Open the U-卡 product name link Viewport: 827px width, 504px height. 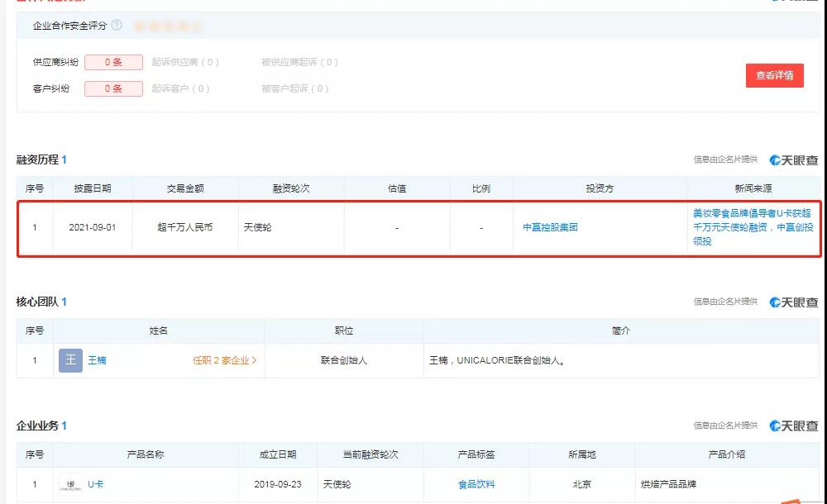[95, 485]
